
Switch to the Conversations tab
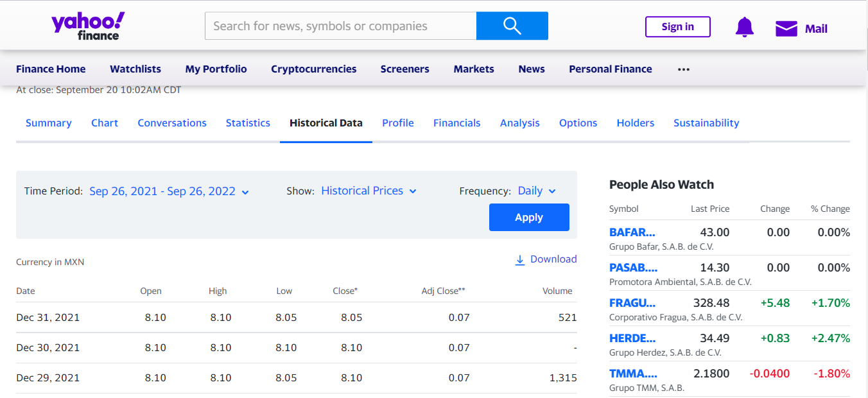172,123
